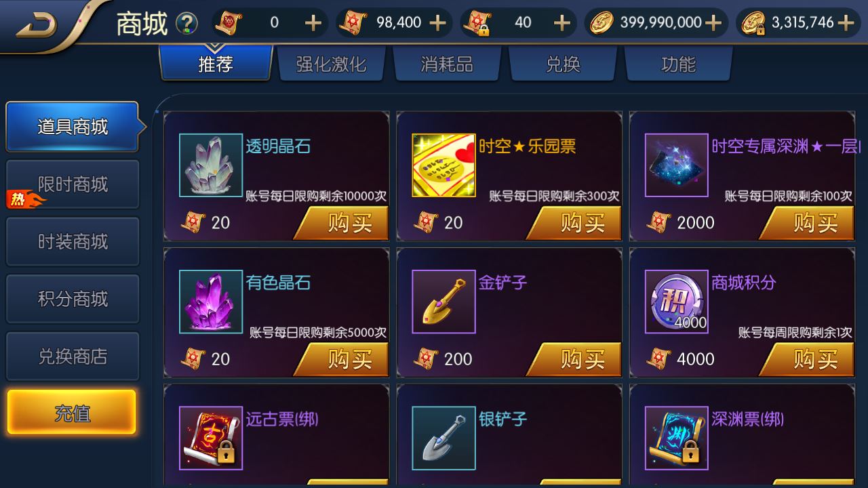Tap the 银铲子 silver shovel icon

point(443,438)
